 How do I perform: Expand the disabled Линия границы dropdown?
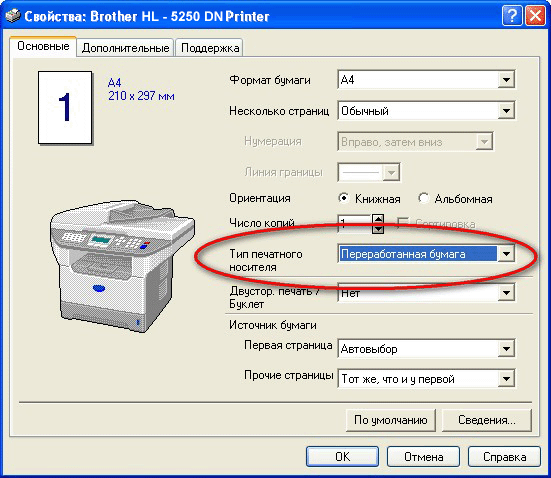coord(391,173)
